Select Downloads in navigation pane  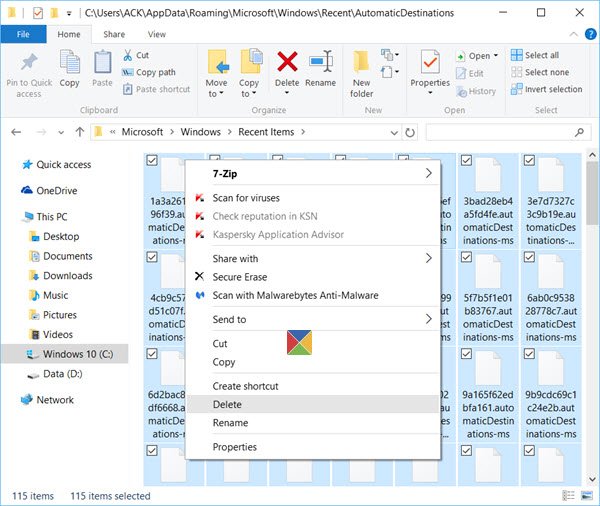click(x=68, y=276)
